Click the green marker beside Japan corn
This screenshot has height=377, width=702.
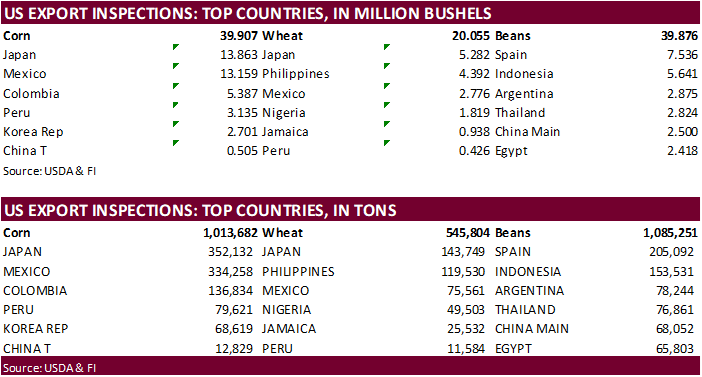[x=176, y=47]
